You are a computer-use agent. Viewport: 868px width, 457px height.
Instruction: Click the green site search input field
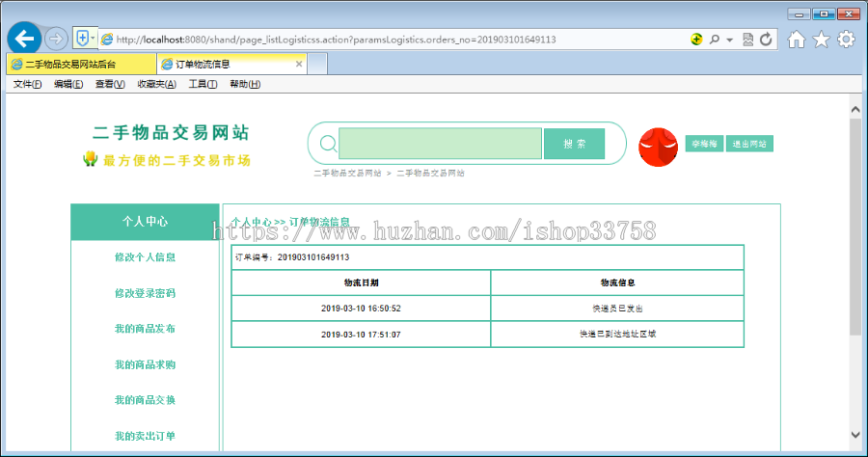pyautogui.click(x=440, y=144)
